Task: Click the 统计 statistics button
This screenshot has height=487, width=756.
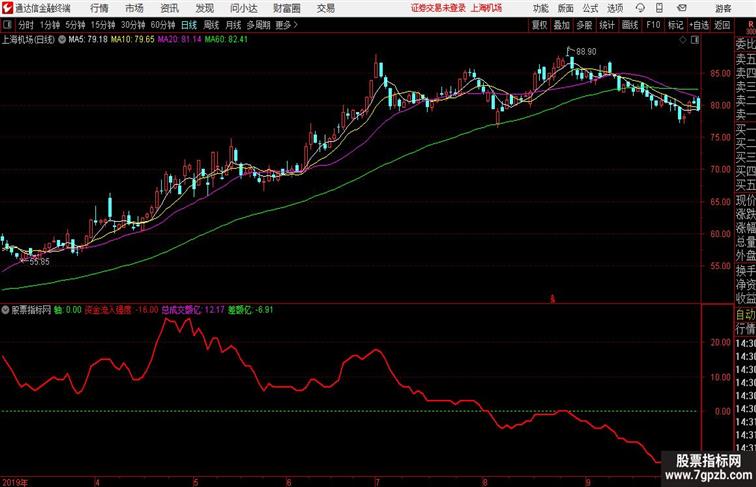Action: (607, 25)
